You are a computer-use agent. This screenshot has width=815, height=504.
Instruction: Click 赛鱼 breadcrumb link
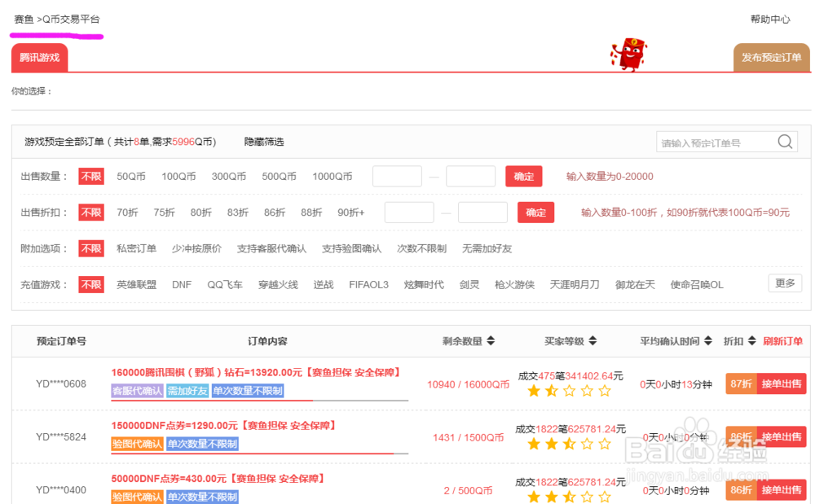coord(24,20)
